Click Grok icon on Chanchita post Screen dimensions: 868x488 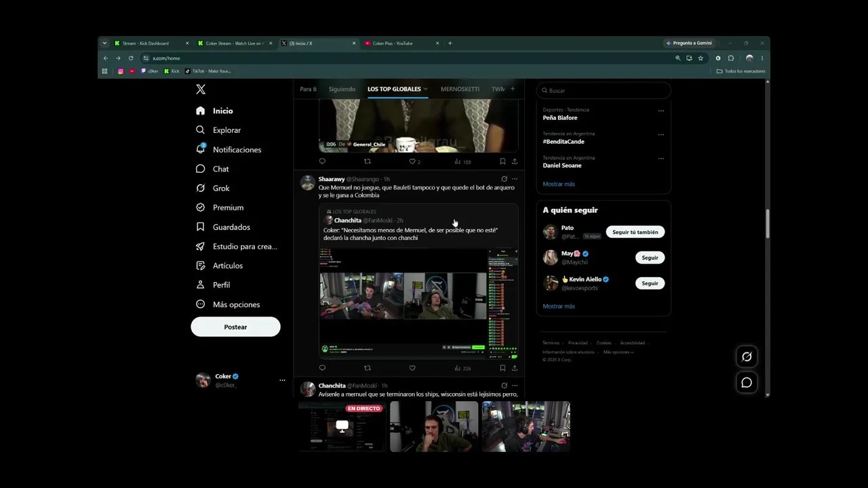(x=504, y=386)
